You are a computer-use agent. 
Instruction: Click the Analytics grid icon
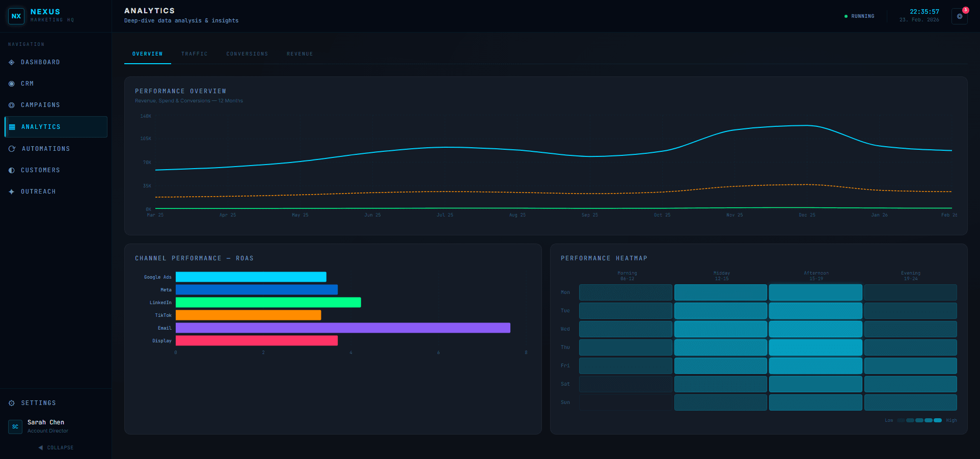[11, 127]
